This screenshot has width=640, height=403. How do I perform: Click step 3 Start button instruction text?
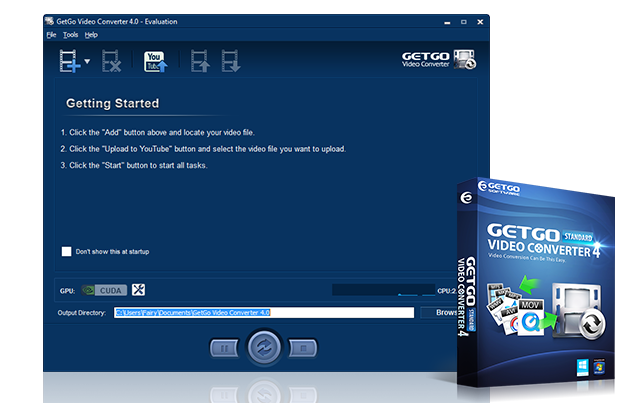pyautogui.click(x=134, y=165)
